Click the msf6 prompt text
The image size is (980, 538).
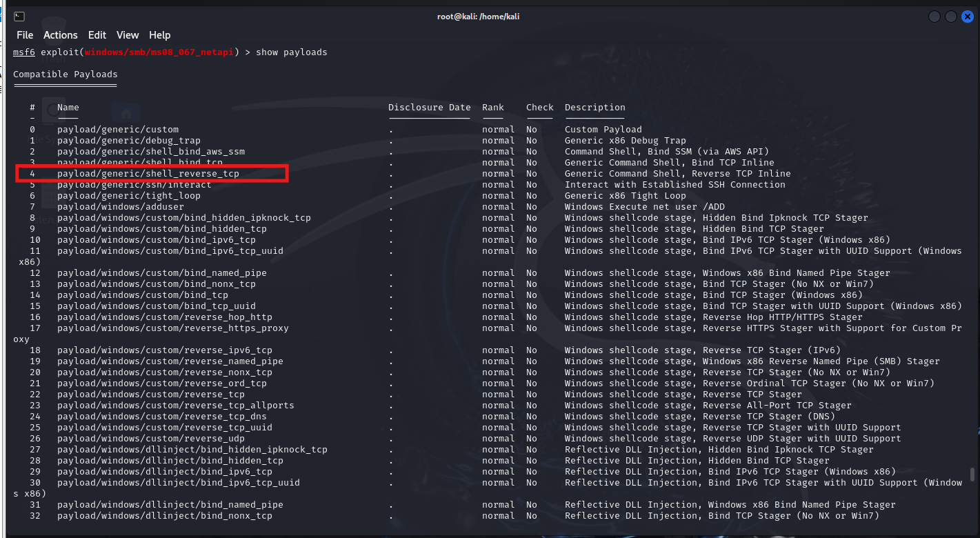[24, 52]
